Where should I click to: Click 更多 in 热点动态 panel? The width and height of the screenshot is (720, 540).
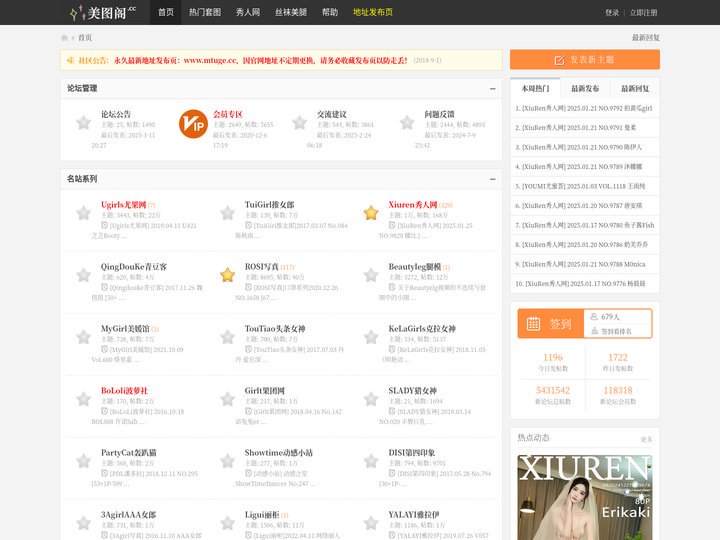tap(646, 439)
